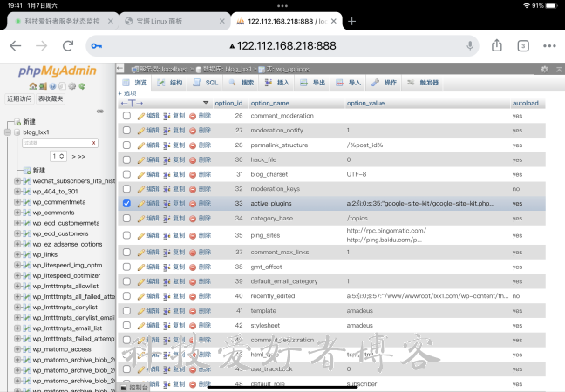Open the SQL tab
Viewport: 565px width, 392px height.
click(x=206, y=83)
